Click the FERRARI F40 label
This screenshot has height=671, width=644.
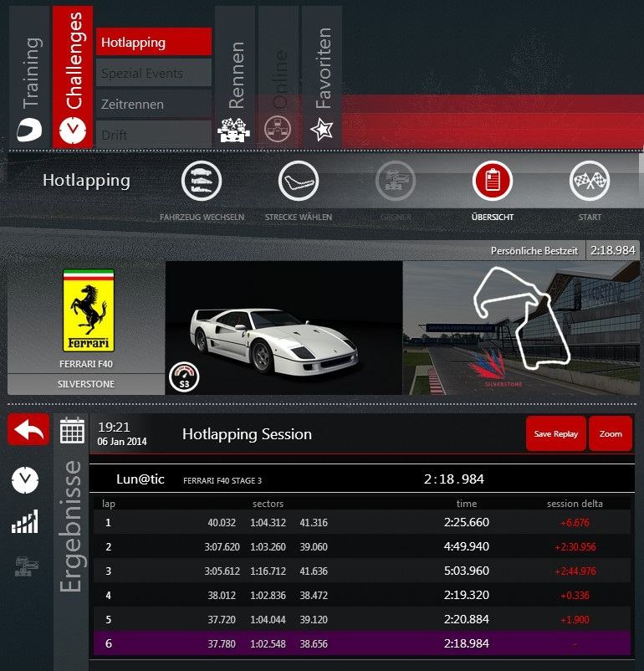pos(86,364)
